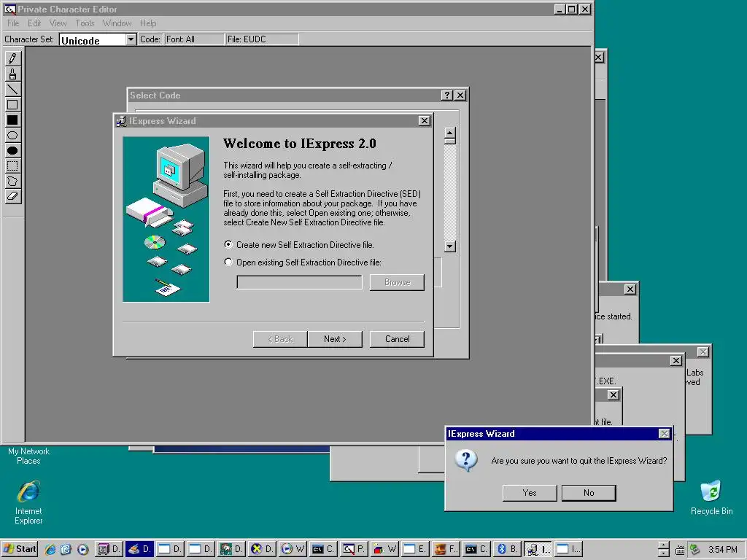This screenshot has height=560, width=747.
Task: Select the Freeform Selection tool
Action: coord(13,181)
